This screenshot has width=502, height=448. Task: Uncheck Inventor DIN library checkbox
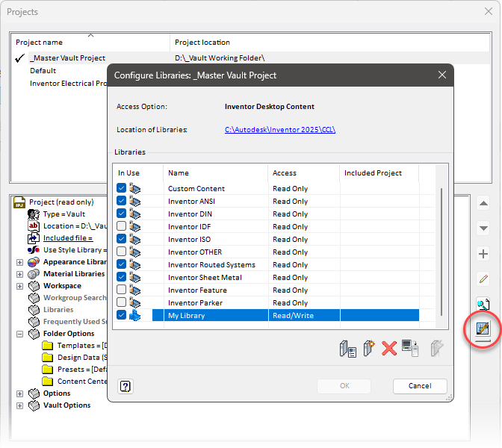pos(121,214)
